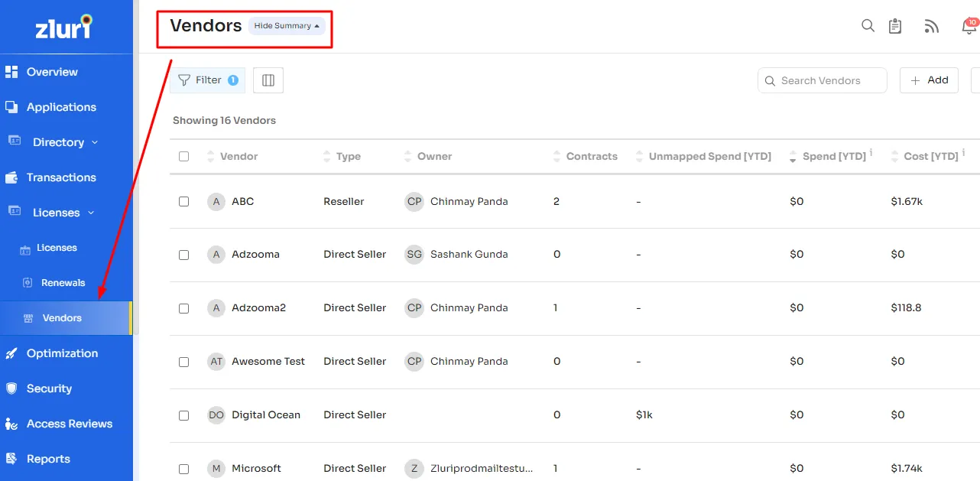Check the Digital Ocean vendor row
The width and height of the screenshot is (980, 481).
tap(183, 415)
